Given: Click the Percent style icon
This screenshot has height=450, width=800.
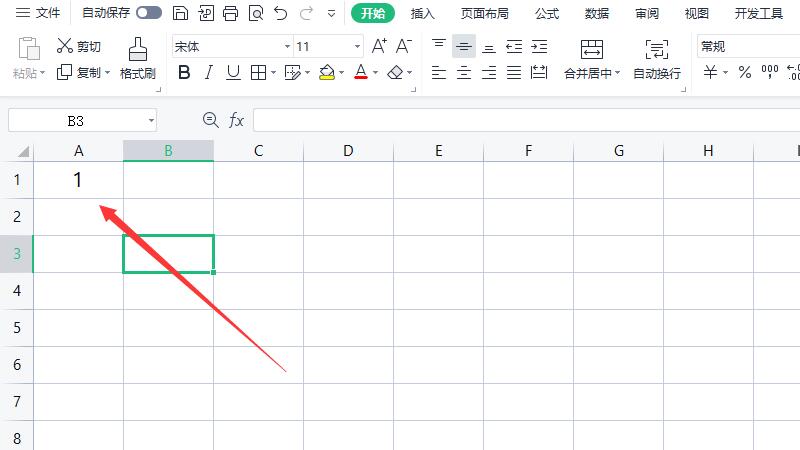Looking at the screenshot, I should (x=744, y=72).
